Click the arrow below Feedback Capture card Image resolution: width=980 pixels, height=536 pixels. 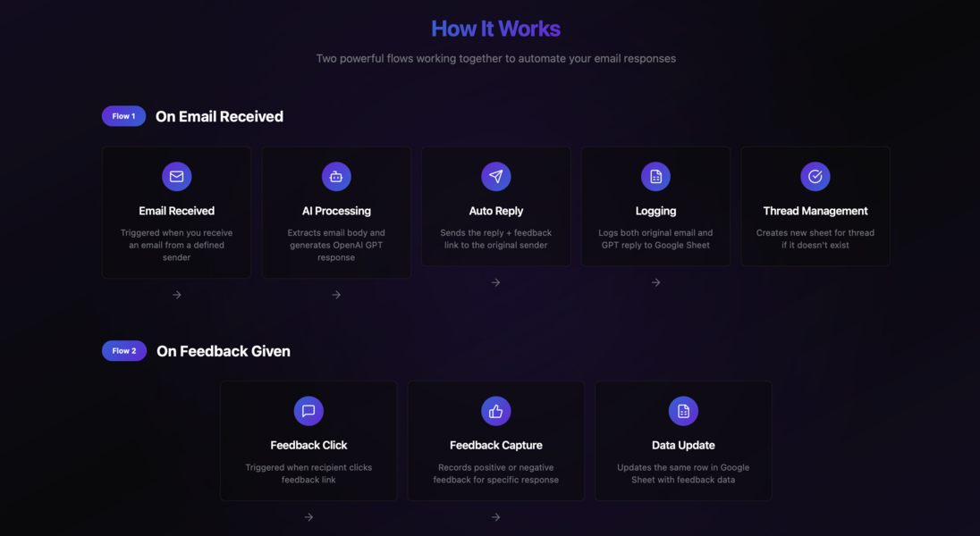[x=495, y=517]
